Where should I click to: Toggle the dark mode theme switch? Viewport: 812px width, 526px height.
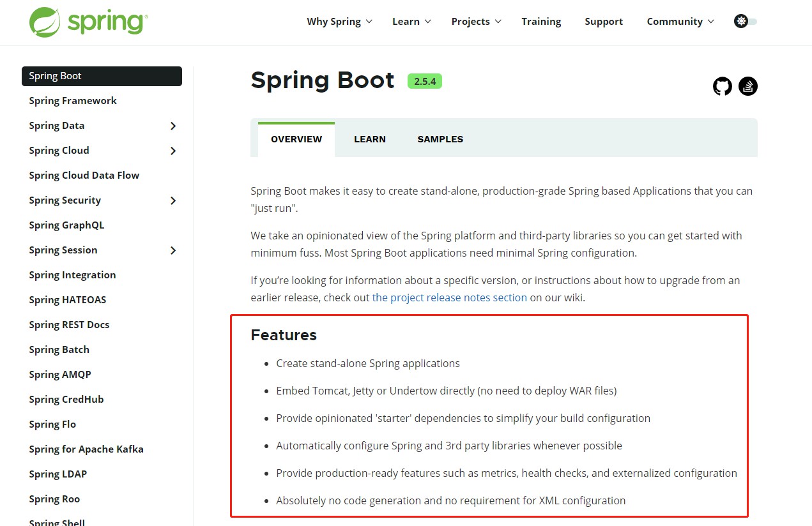(x=746, y=21)
